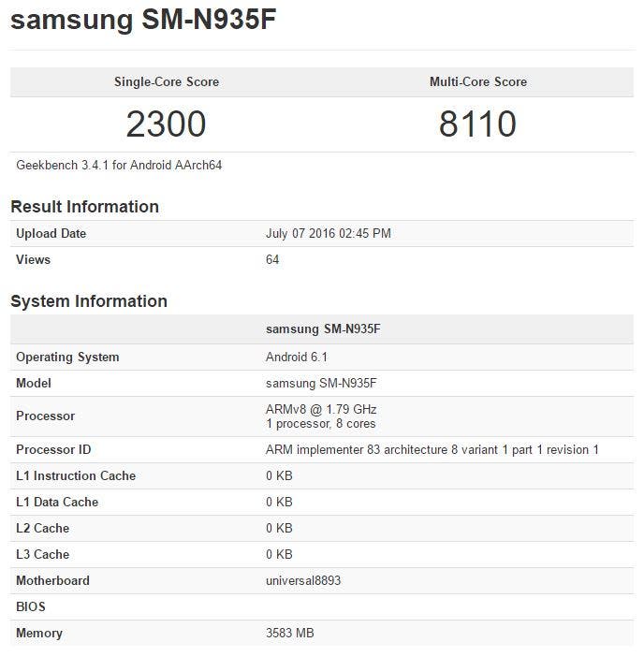
Task: Select the Operating System value Android 6.1
Action: click(296, 357)
